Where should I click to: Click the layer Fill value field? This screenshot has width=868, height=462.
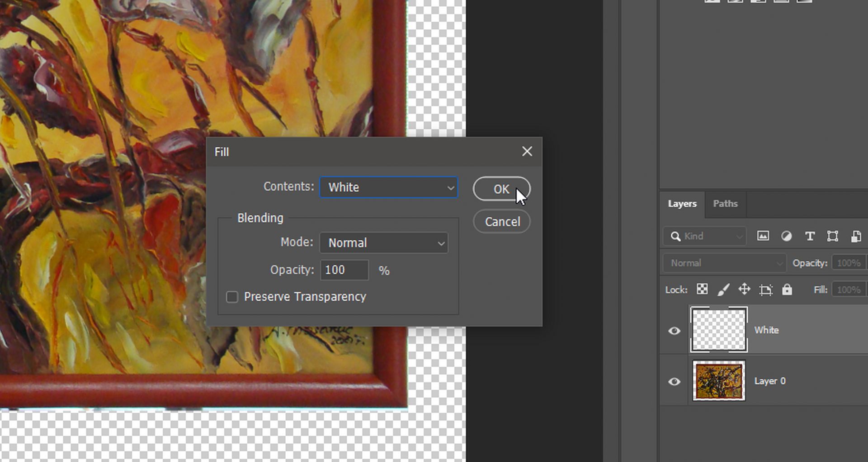(x=849, y=289)
